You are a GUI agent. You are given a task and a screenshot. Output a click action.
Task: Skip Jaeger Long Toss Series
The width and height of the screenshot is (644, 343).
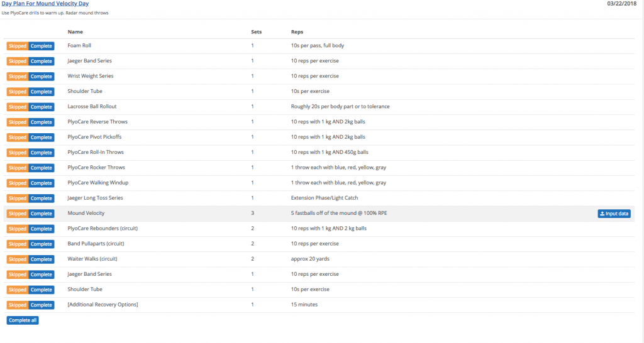[x=18, y=199]
